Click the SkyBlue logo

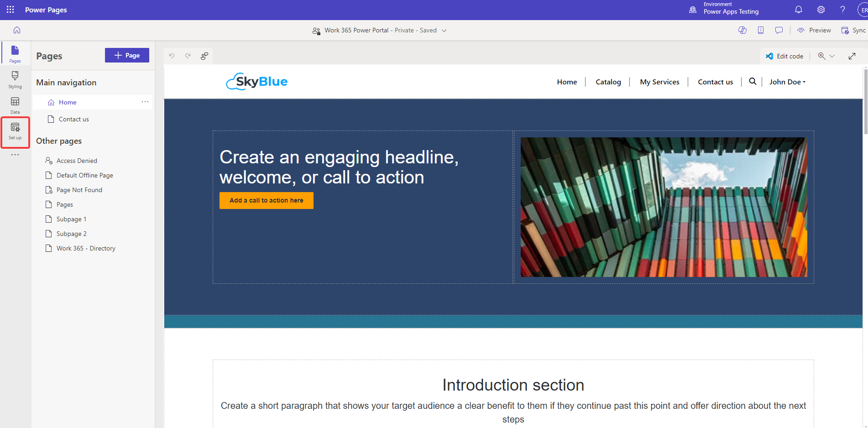(x=257, y=81)
